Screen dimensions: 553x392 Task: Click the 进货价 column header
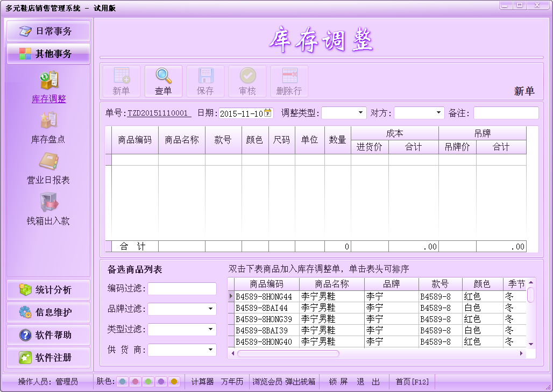tap(370, 147)
